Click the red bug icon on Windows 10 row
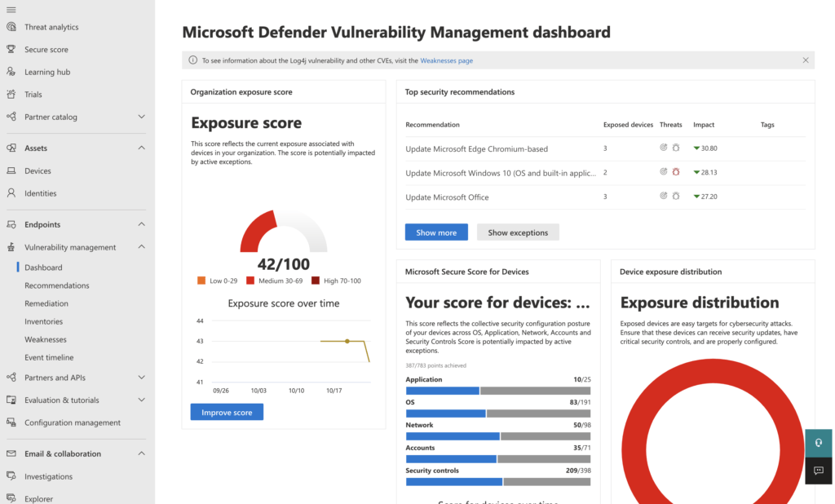835x504 pixels. [676, 172]
